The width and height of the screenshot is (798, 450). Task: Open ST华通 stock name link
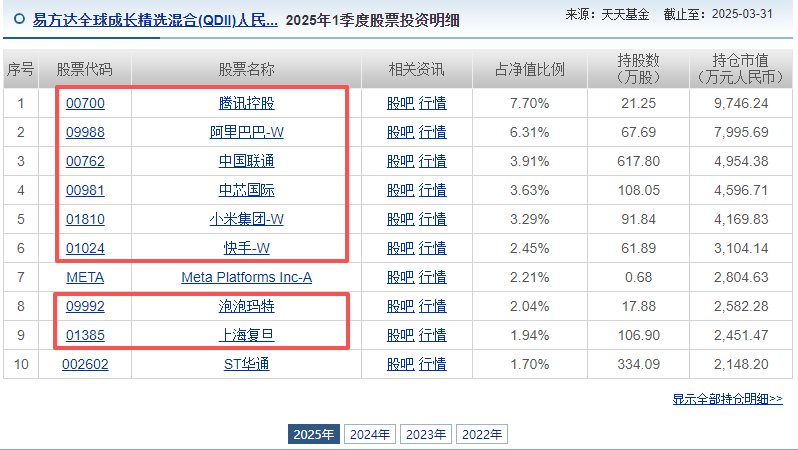(246, 364)
